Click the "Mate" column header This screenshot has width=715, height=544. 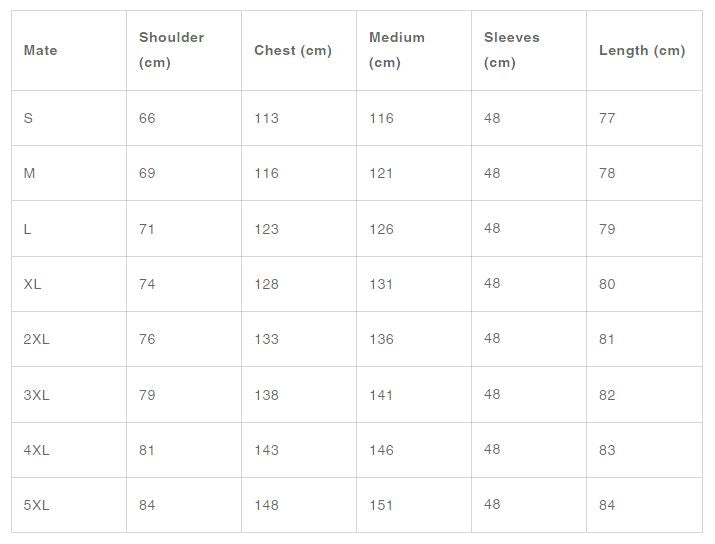pos(41,50)
